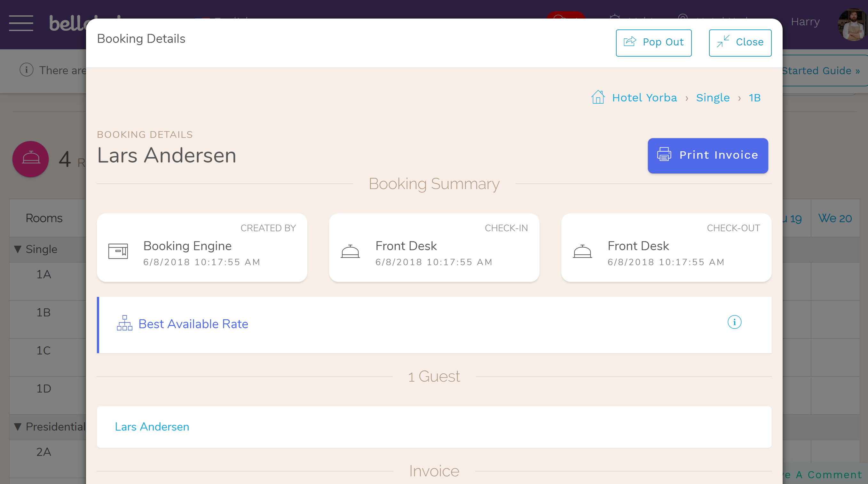This screenshot has height=484, width=868.
Task: Collapse the Booking Details modal
Action: pyautogui.click(x=740, y=42)
